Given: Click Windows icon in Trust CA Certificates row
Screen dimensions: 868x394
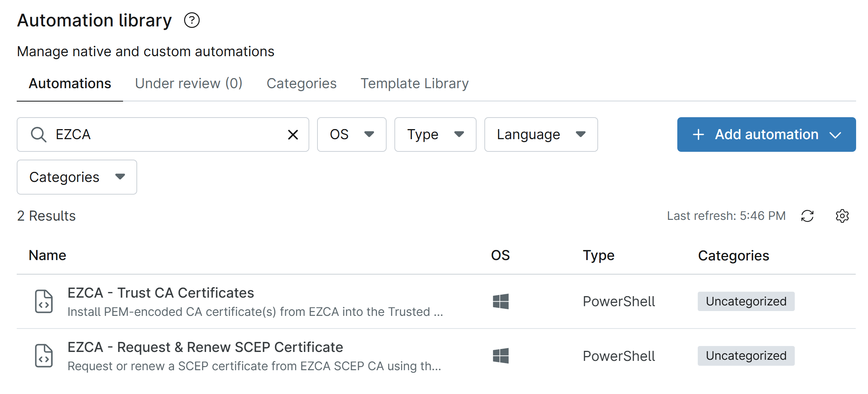Looking at the screenshot, I should [x=501, y=301].
